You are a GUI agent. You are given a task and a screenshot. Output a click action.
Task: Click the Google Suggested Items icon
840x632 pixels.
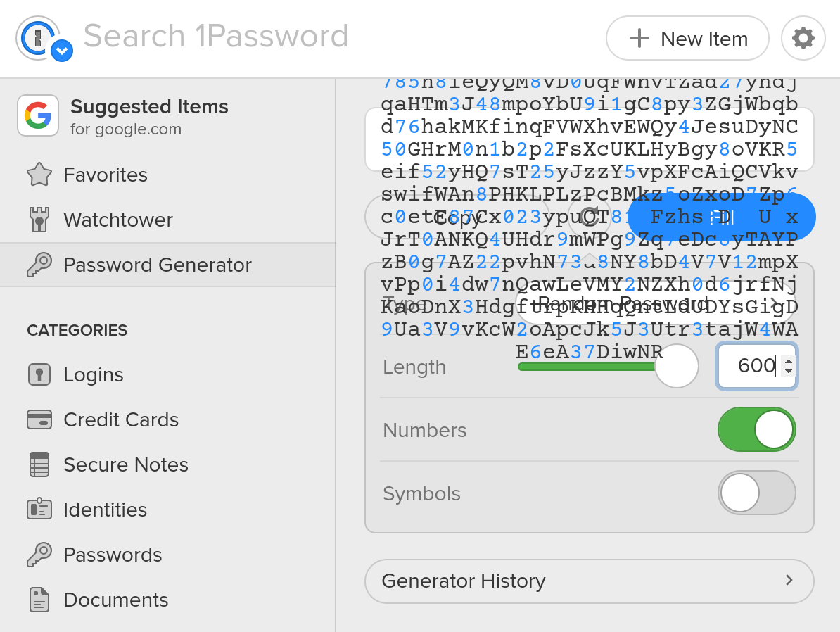[38, 115]
